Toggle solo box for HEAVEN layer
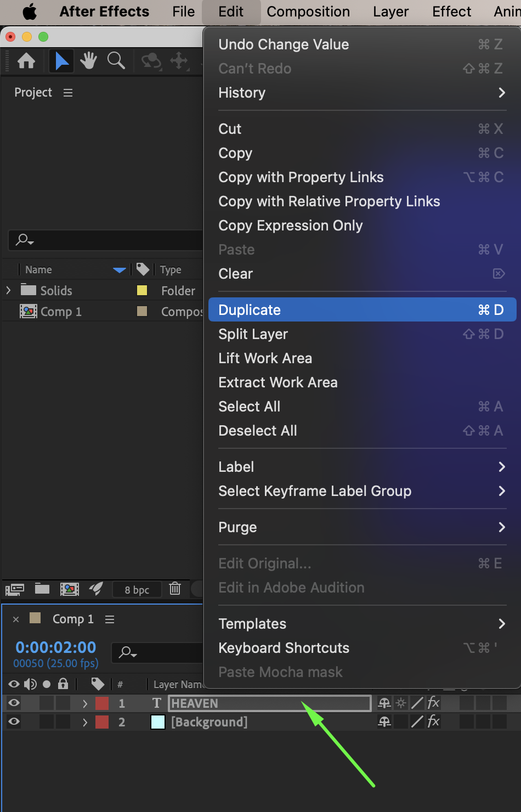Viewport: 521px width, 812px height. (x=47, y=703)
